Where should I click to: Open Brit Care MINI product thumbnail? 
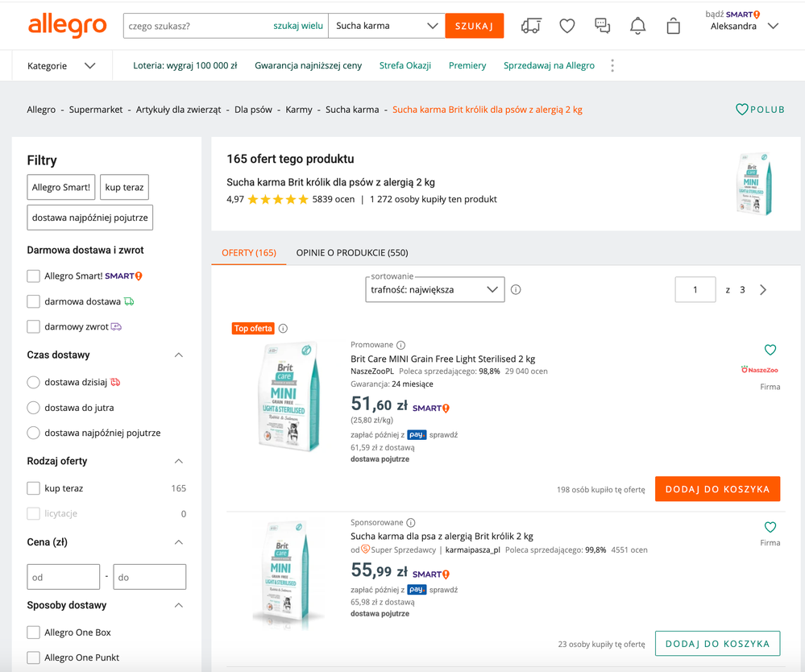coord(288,396)
